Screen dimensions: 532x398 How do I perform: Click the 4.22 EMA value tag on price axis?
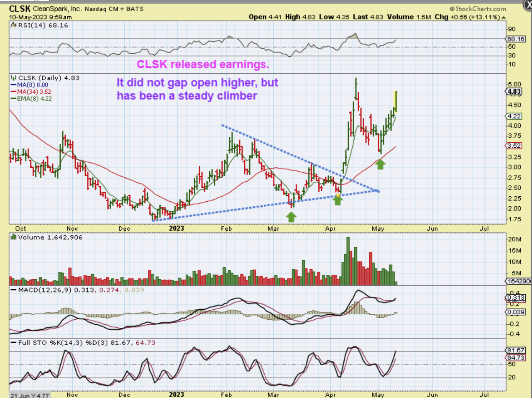coord(513,116)
